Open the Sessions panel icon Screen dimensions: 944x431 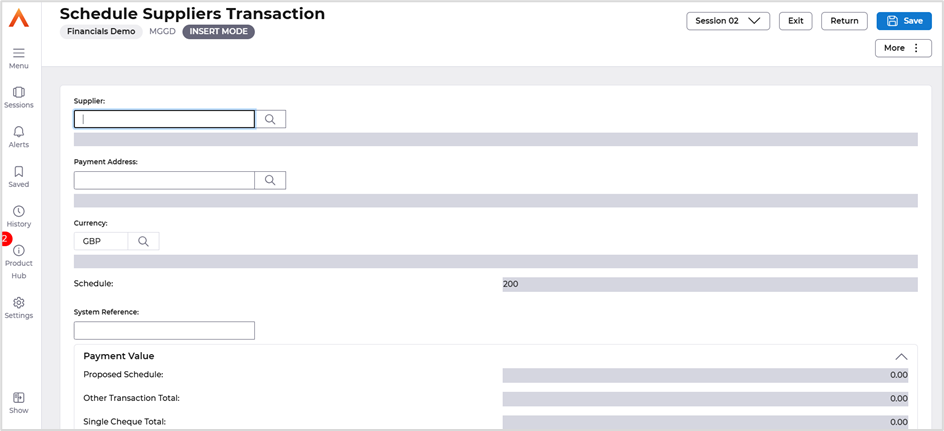click(x=19, y=92)
